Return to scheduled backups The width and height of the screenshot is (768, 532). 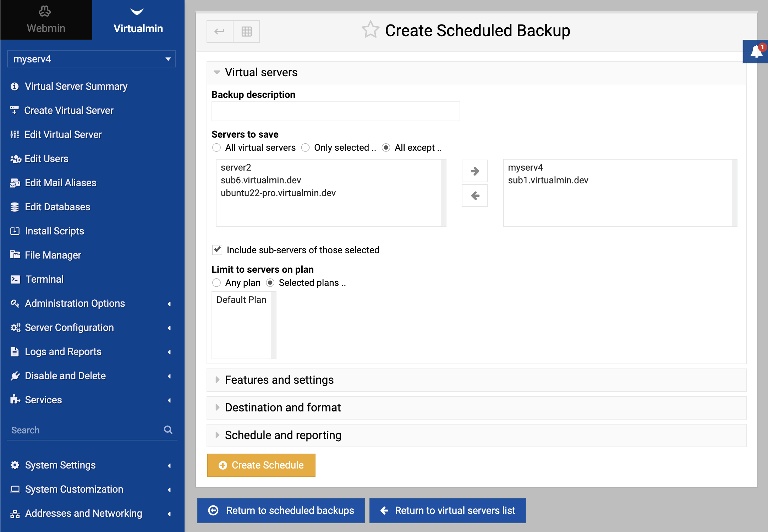tap(281, 511)
